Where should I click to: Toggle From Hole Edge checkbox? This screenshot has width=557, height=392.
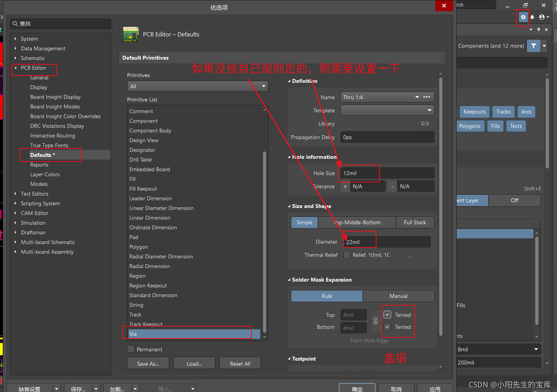tap(344, 340)
